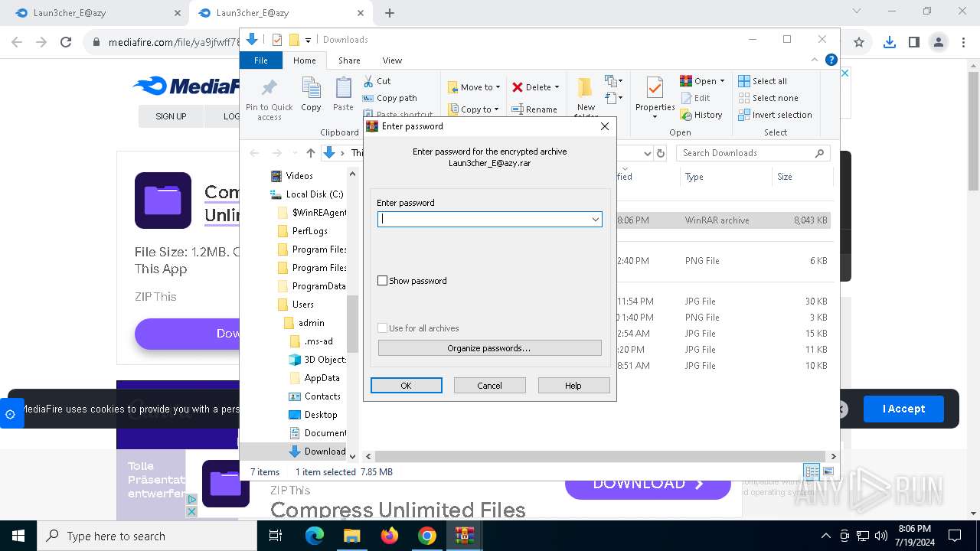
Task: Sort files by Size column header
Action: [802, 177]
